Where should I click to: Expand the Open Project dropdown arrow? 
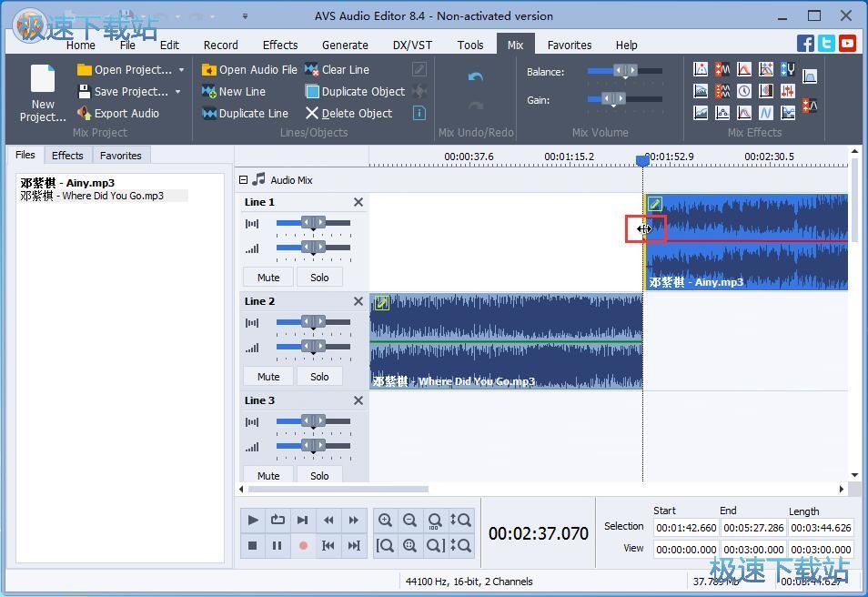(x=181, y=70)
